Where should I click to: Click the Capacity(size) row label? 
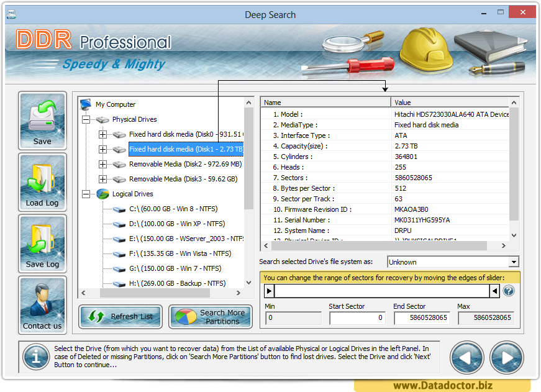(x=301, y=146)
